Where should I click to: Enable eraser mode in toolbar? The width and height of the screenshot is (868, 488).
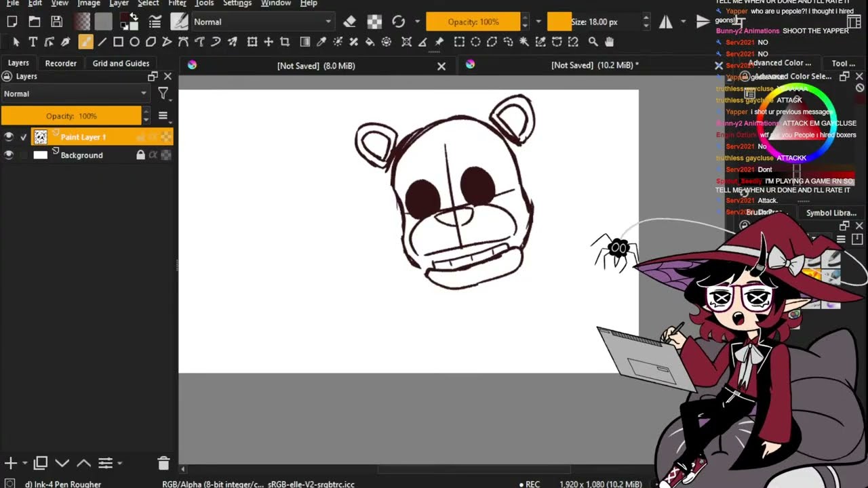tap(350, 22)
